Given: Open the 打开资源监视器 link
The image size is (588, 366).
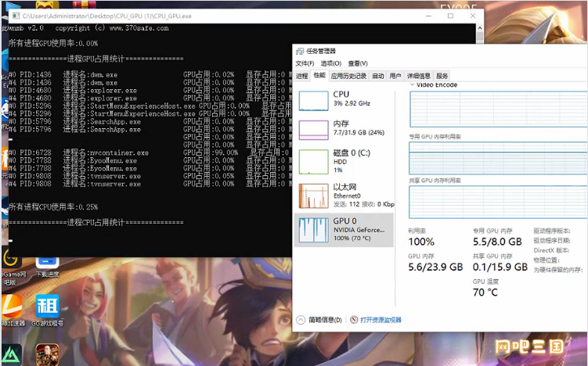Looking at the screenshot, I should (381, 320).
